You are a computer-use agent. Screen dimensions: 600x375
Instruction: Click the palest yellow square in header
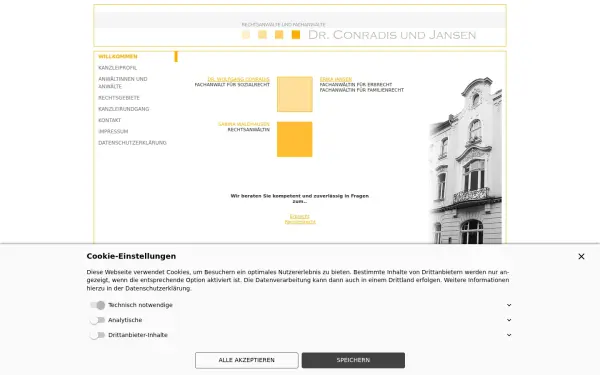point(246,35)
